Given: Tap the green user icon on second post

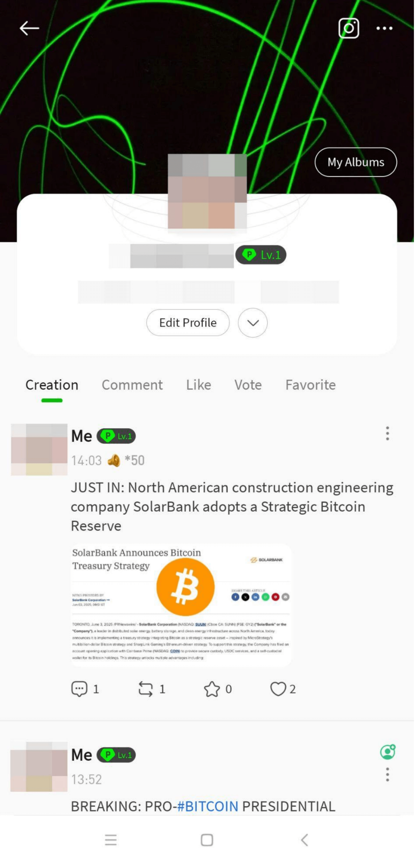Looking at the screenshot, I should 388,752.
